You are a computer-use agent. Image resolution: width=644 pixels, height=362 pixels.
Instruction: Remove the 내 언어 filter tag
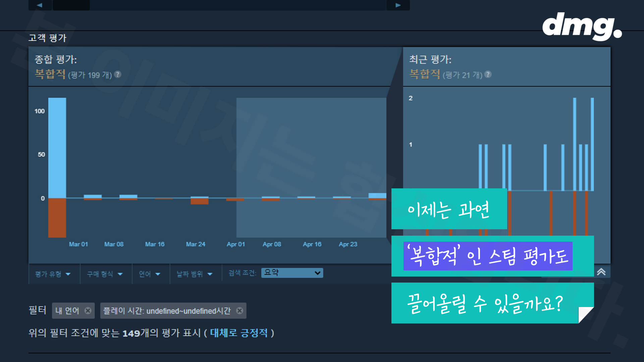88,311
